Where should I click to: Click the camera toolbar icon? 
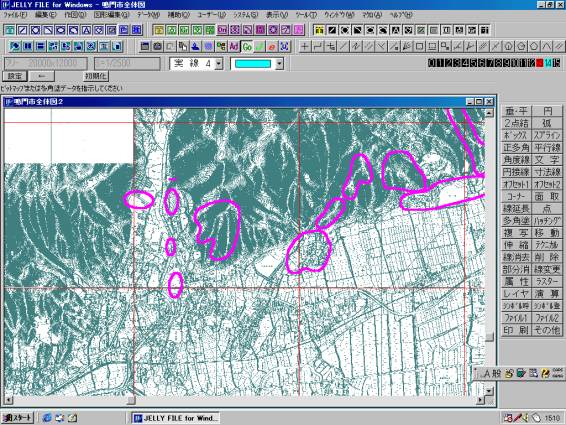point(157,47)
